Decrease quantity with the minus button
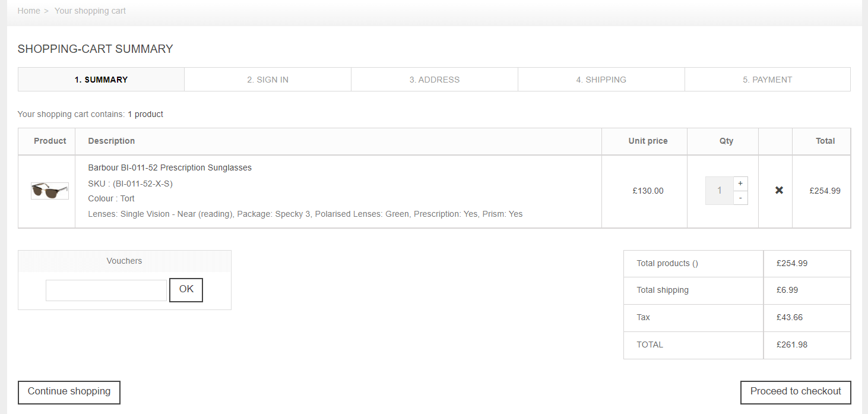 740,198
